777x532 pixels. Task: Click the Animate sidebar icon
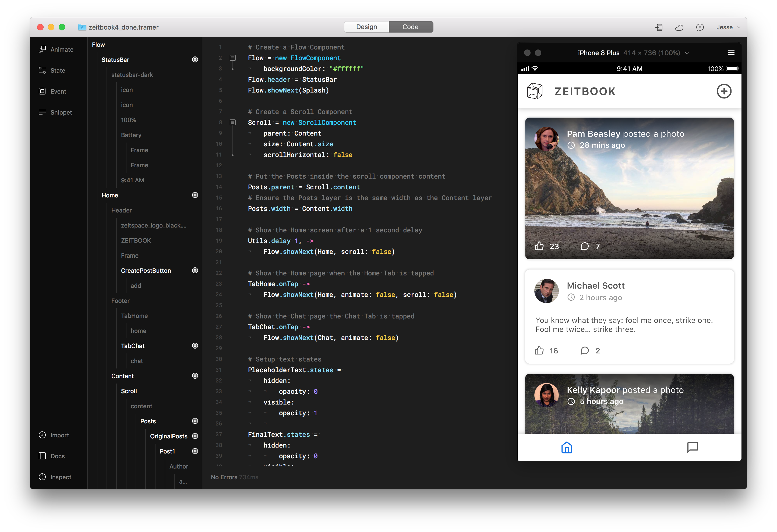[43, 49]
